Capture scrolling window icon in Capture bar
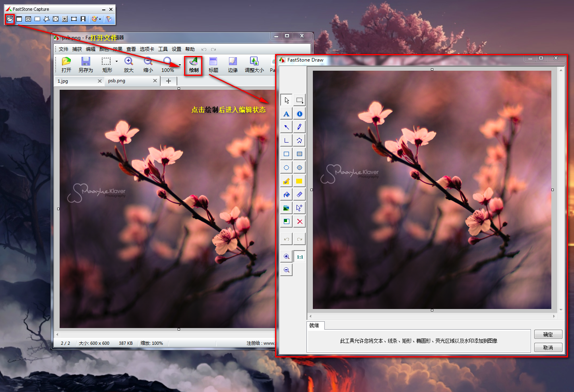 tap(65, 19)
